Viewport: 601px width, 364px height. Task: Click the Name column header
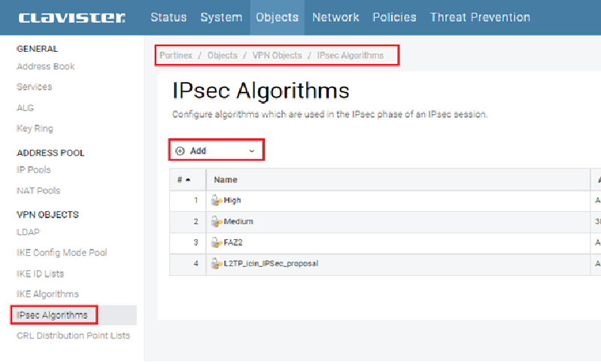tap(226, 180)
